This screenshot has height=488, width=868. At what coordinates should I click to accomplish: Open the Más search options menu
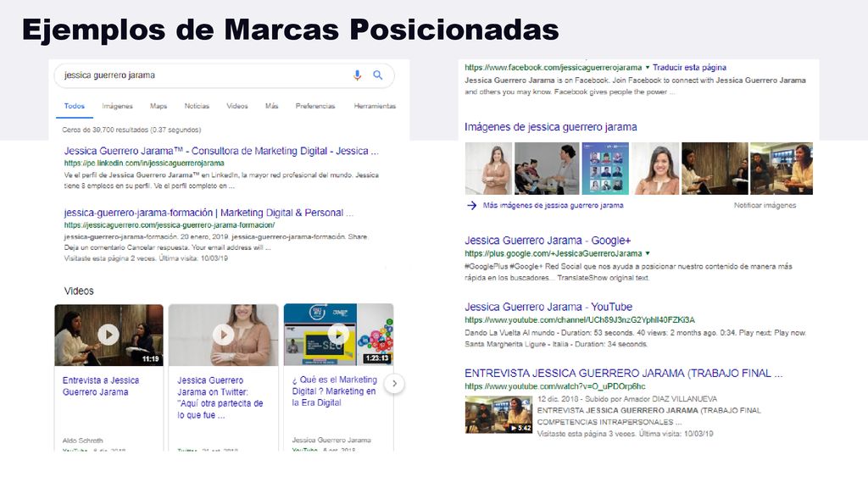[271, 106]
